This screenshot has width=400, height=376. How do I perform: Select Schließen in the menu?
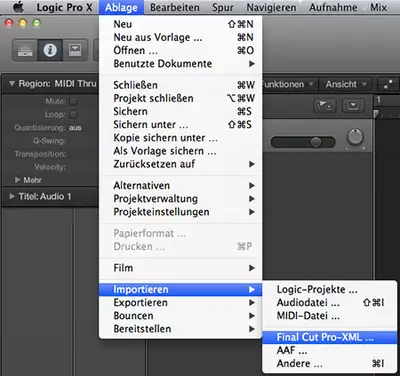(181, 85)
